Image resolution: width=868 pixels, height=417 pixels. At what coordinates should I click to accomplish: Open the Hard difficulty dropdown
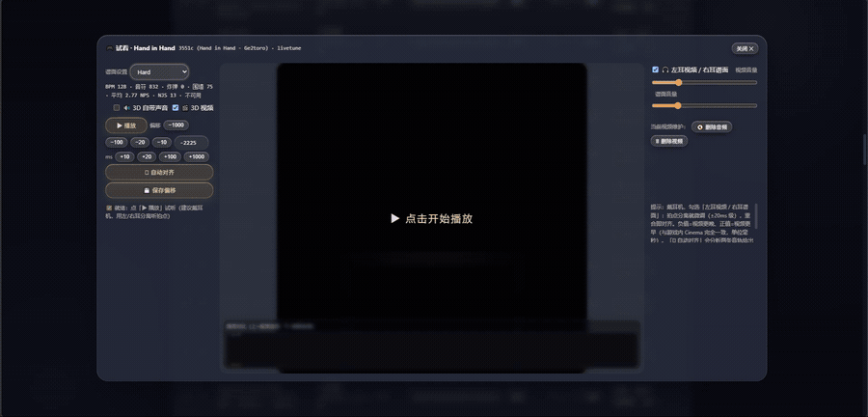(x=159, y=72)
